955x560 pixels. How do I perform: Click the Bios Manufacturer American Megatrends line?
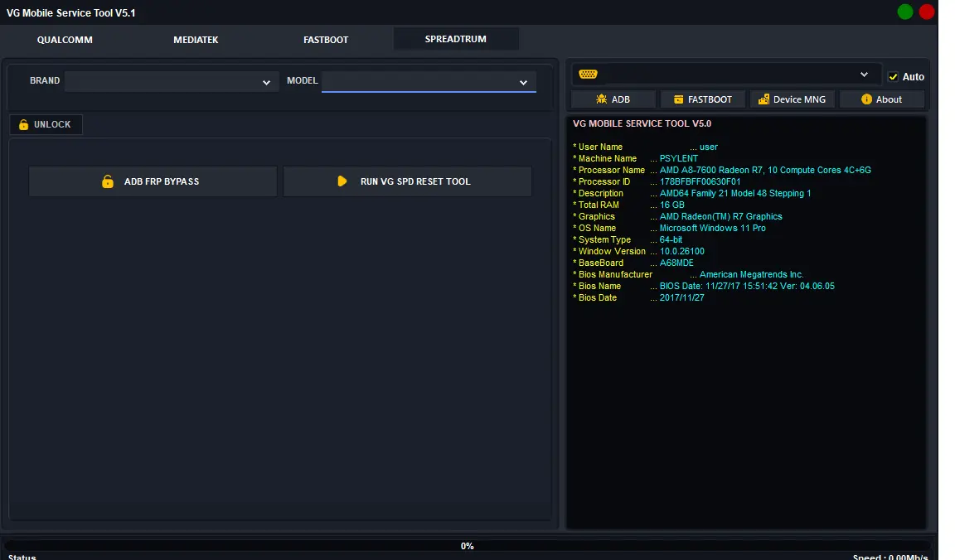[688, 274]
